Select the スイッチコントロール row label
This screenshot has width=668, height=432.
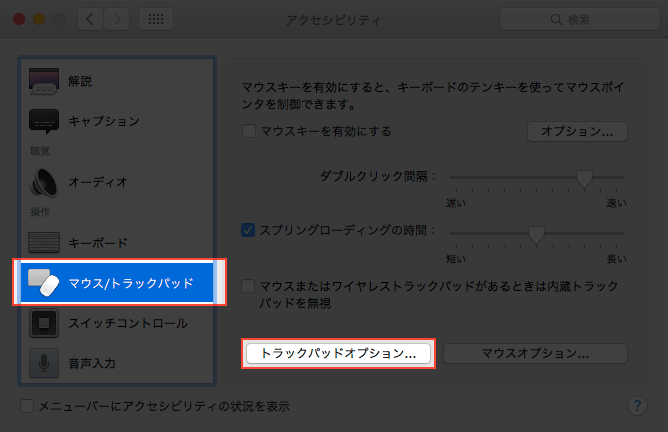click(x=128, y=323)
